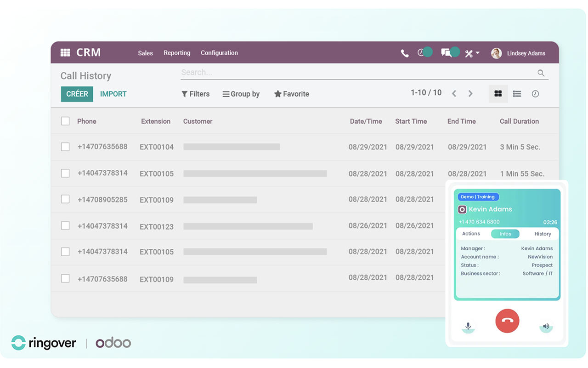Open the wrench tools dropdown

click(472, 53)
